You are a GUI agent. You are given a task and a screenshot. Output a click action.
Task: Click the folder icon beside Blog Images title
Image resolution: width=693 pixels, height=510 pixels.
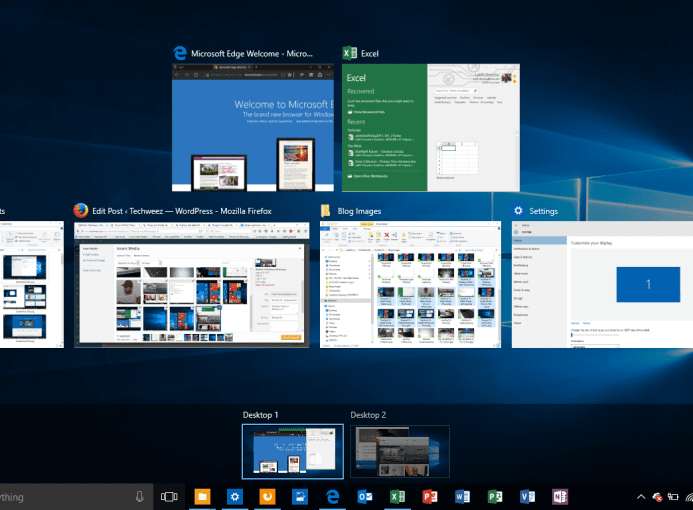[x=326, y=211]
